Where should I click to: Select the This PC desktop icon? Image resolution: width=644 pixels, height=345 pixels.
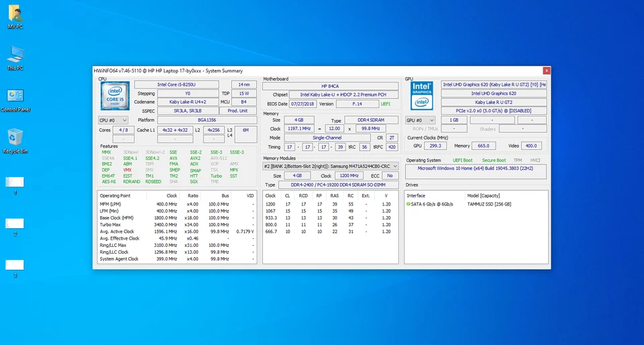[15, 59]
